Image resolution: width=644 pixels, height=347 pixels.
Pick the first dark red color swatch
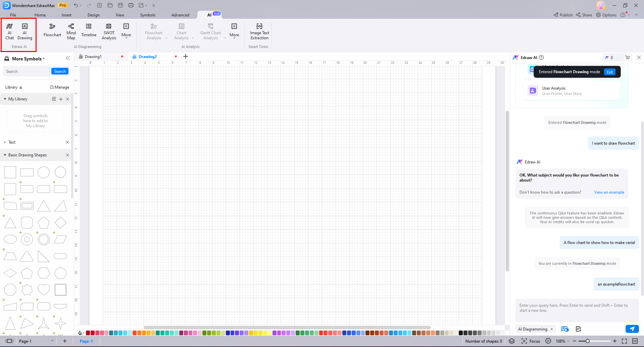[88, 333]
